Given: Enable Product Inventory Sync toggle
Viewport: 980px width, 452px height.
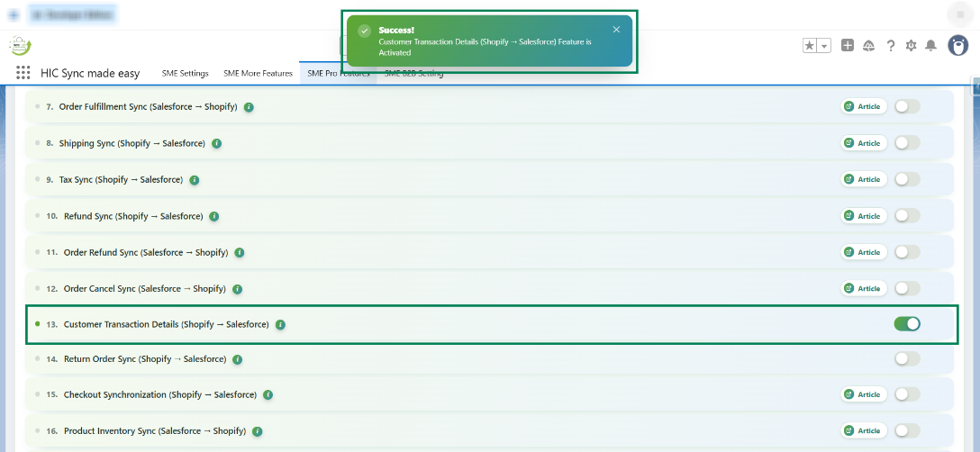Looking at the screenshot, I should (907, 430).
